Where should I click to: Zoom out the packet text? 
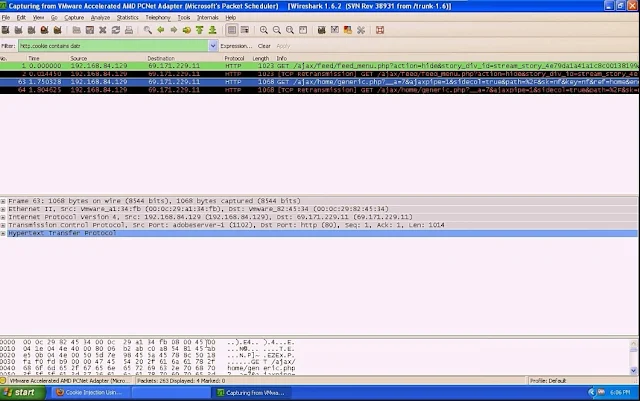(277, 30)
